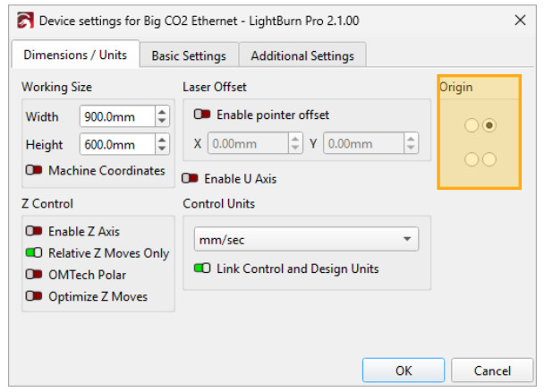Screen dimensions: 544x392
Task: Toggle Link Control and Design Units
Action: (202, 268)
